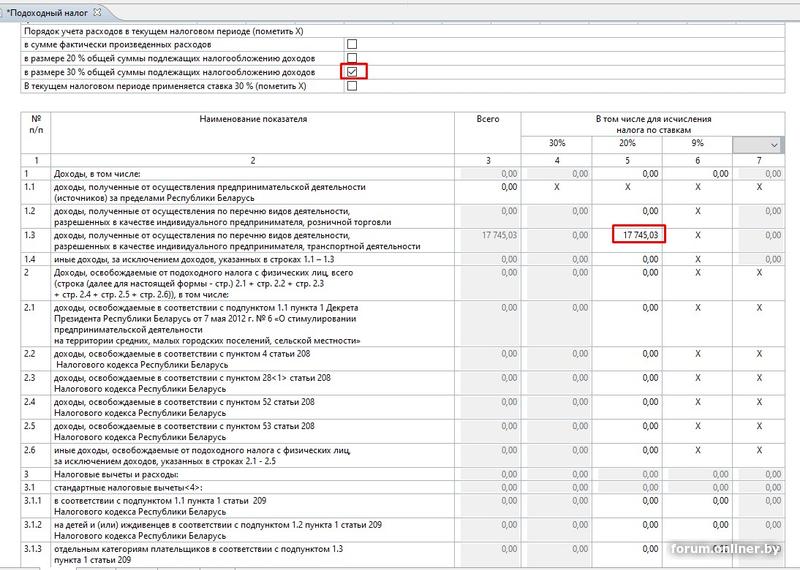Check the фактически произведенных расходов checkbox
This screenshot has width=800, height=570.
point(351,45)
